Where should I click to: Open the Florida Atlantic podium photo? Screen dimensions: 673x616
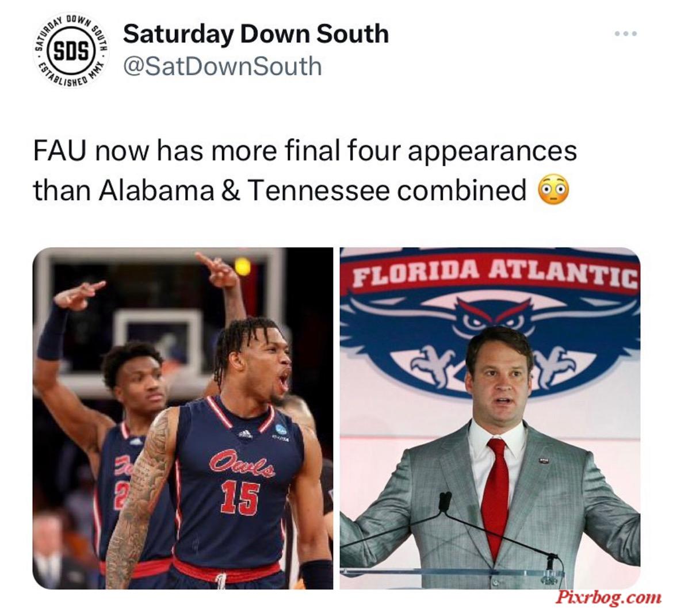(490, 418)
